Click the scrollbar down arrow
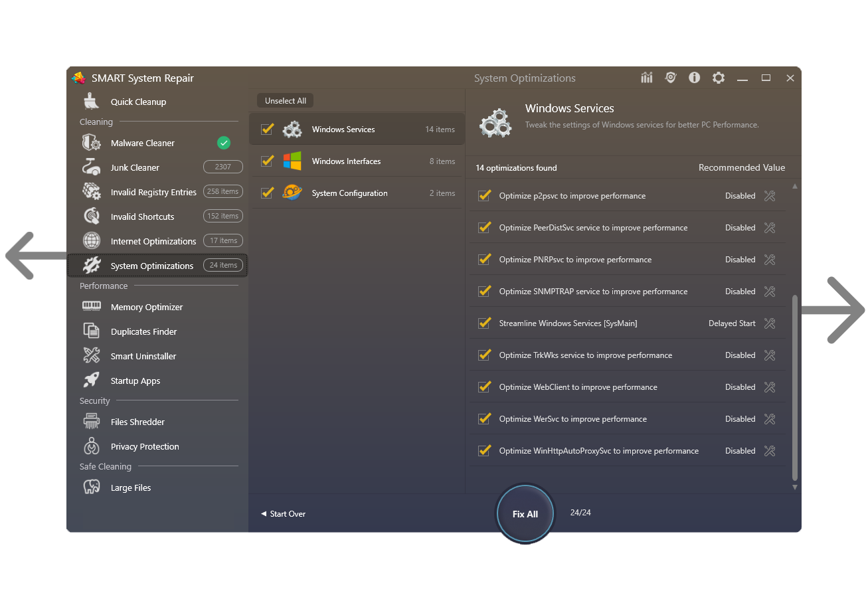This screenshot has width=868, height=611. (795, 487)
